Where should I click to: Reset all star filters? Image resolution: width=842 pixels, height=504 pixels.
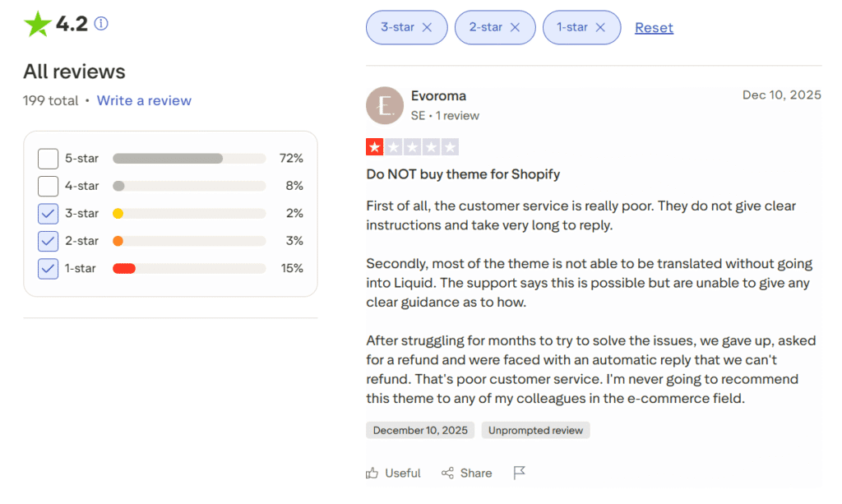coord(654,27)
